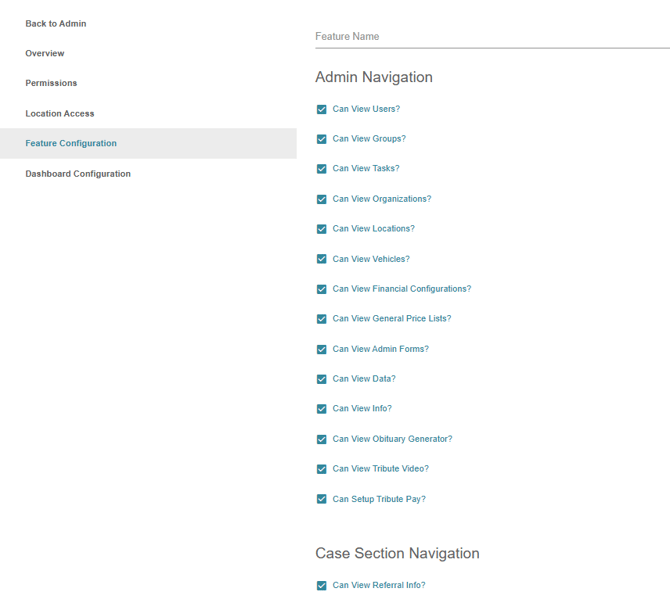This screenshot has height=599, width=670.
Task: Open the Permissions section
Action: (x=51, y=83)
